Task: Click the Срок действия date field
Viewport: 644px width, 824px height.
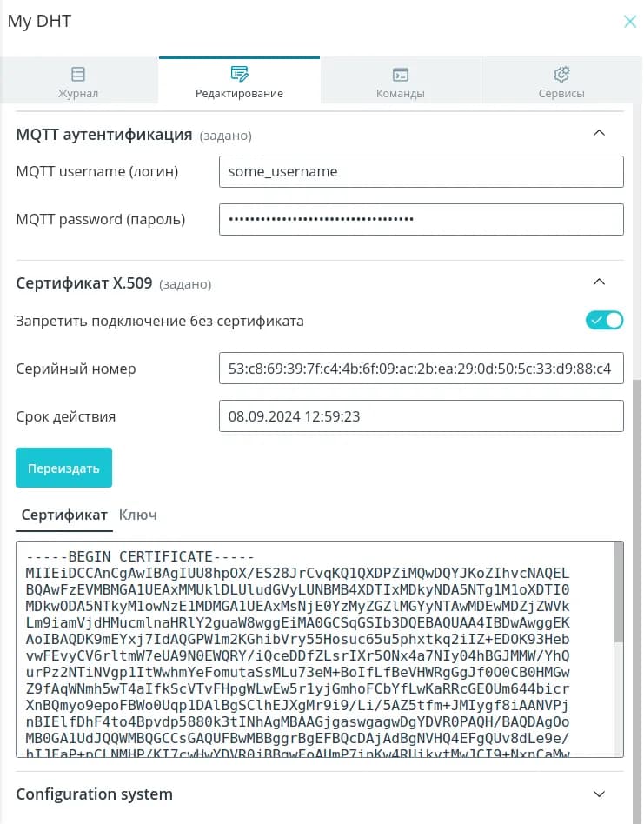Action: [x=422, y=415]
